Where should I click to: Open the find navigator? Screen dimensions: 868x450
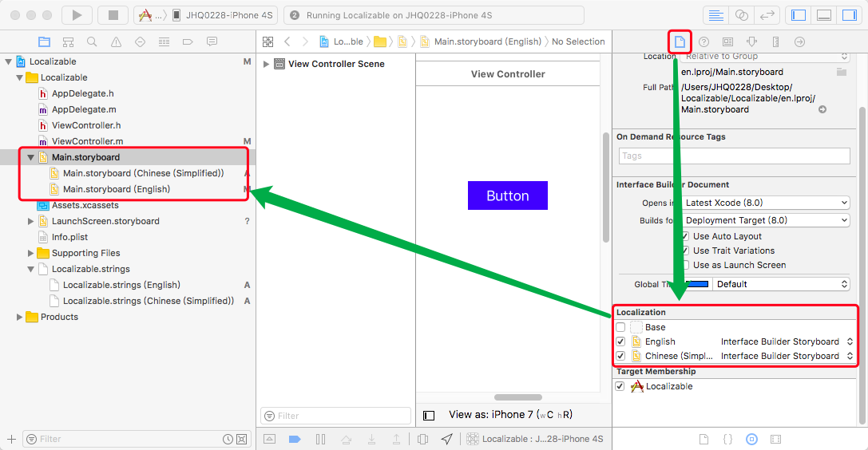click(x=92, y=41)
